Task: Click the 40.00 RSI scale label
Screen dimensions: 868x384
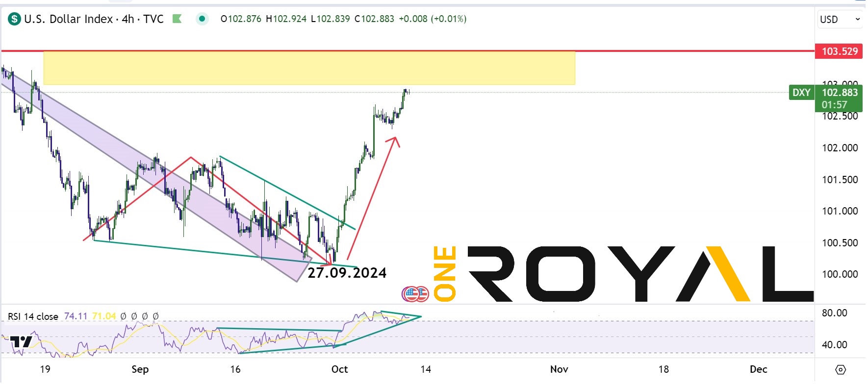Action: click(x=834, y=345)
